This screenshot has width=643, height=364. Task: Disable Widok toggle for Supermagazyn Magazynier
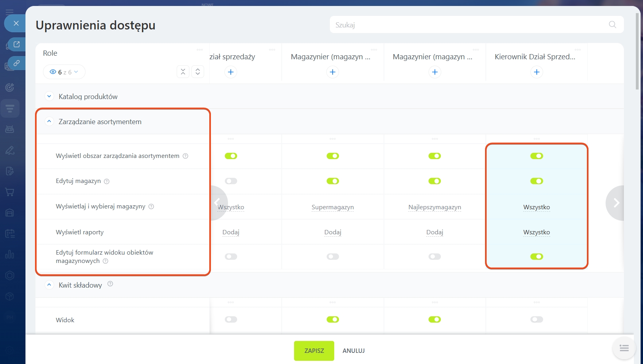pyautogui.click(x=333, y=319)
